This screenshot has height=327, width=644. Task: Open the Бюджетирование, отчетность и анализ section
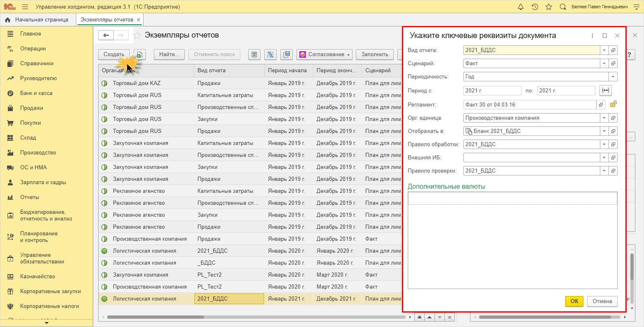click(46, 215)
